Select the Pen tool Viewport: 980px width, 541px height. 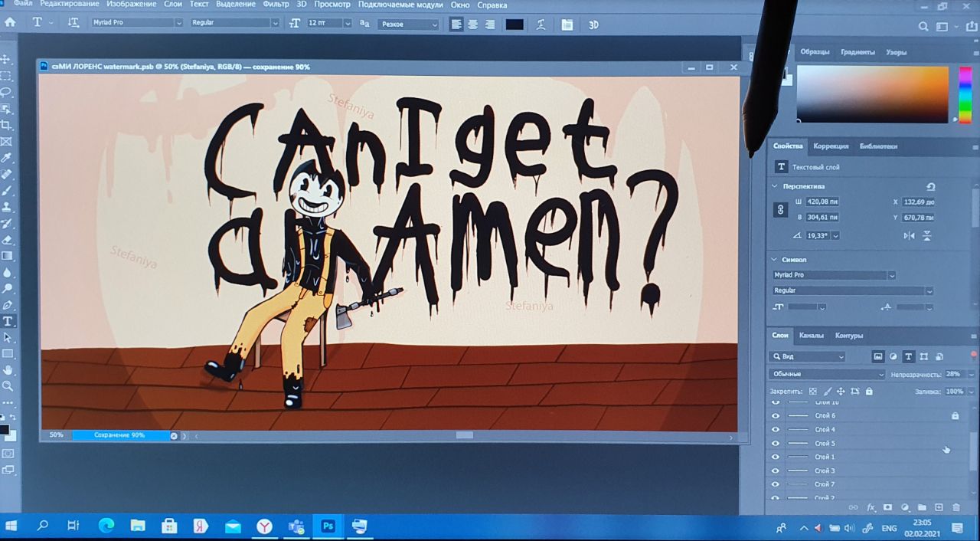(7, 305)
